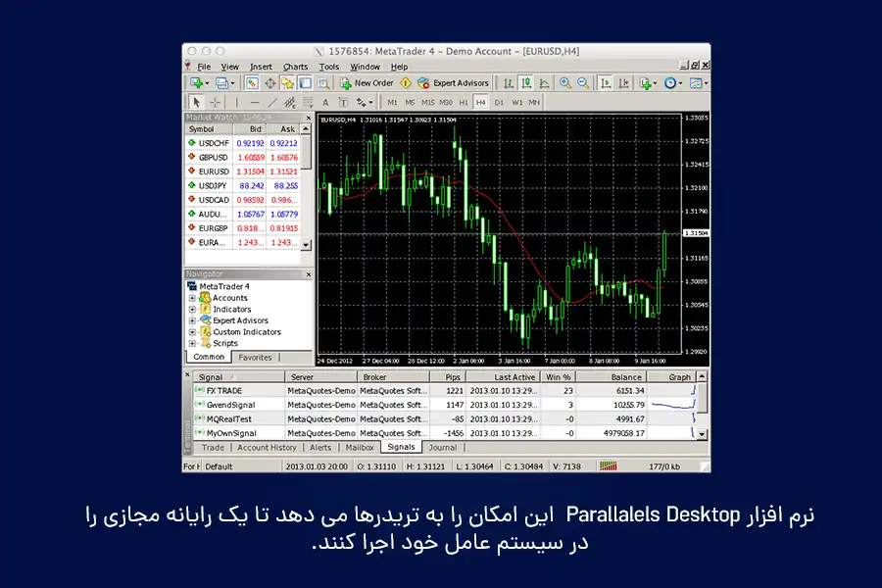882x588 pixels.
Task: Toggle the Navigator panel star-folder icon
Action: pos(287,83)
